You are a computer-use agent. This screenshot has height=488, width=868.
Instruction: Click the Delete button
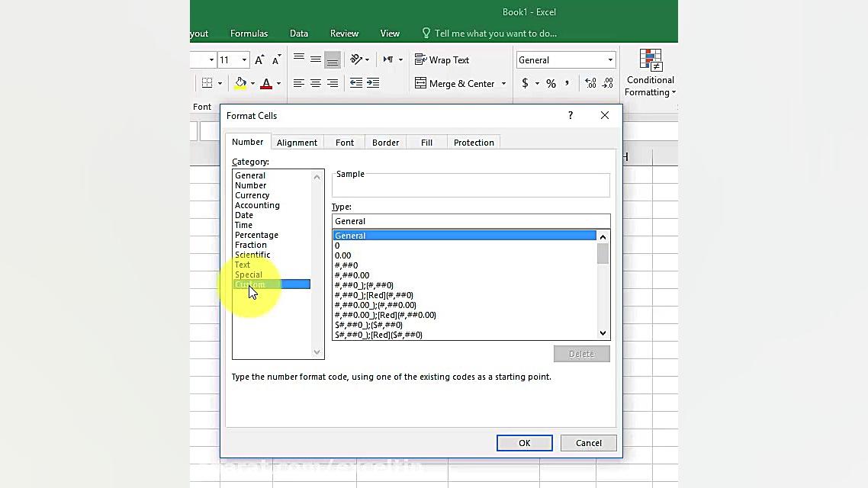(x=582, y=354)
